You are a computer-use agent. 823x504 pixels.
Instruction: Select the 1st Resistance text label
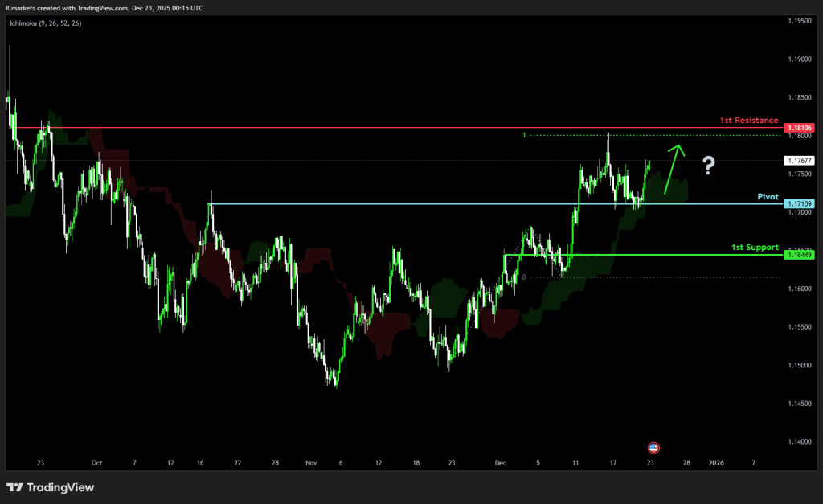point(749,120)
